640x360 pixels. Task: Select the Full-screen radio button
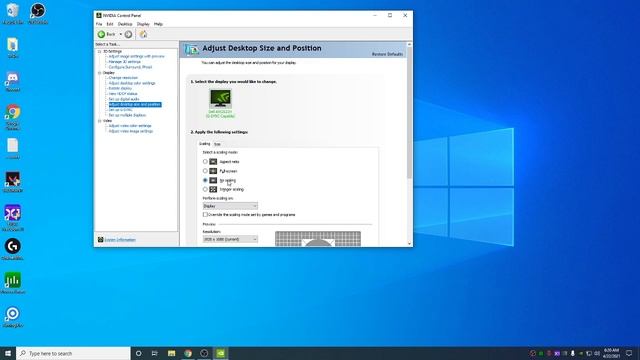205,171
